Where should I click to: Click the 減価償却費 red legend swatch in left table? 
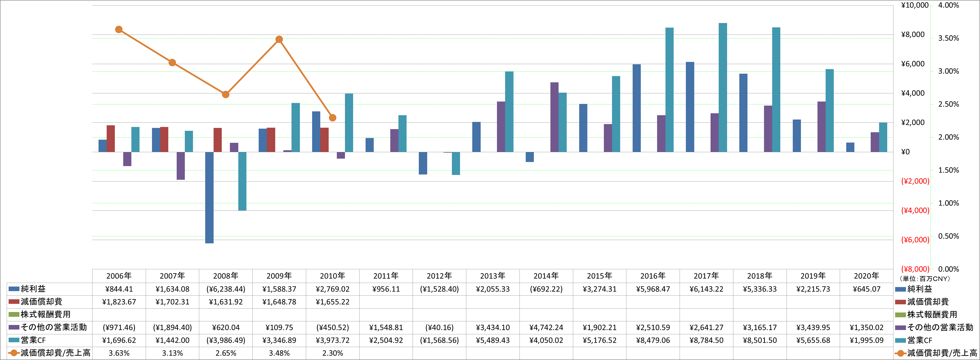tap(14, 302)
